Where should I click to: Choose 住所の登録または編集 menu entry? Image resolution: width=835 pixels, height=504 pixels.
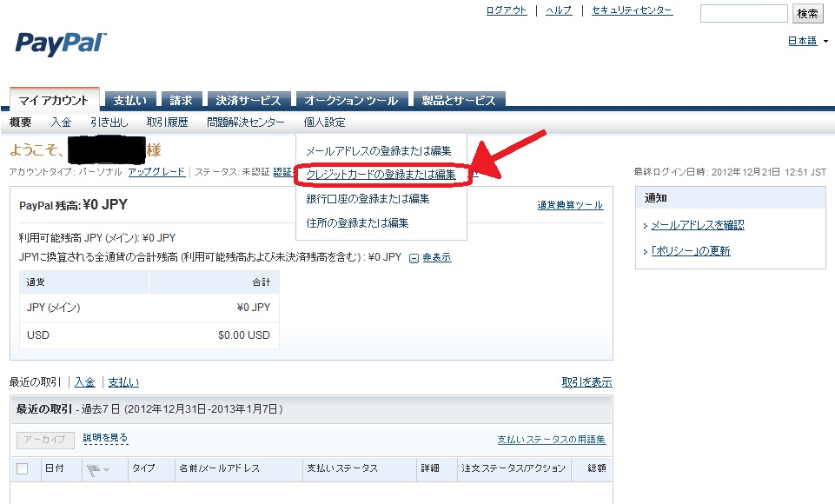point(357,223)
